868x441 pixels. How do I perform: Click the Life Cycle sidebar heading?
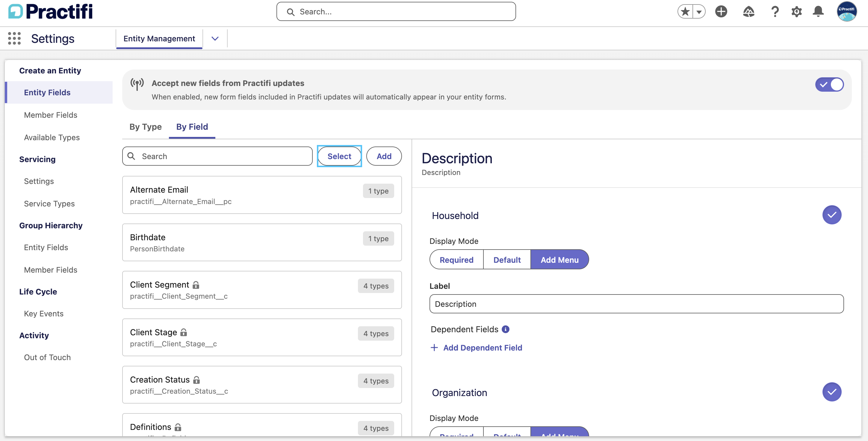coord(38,292)
